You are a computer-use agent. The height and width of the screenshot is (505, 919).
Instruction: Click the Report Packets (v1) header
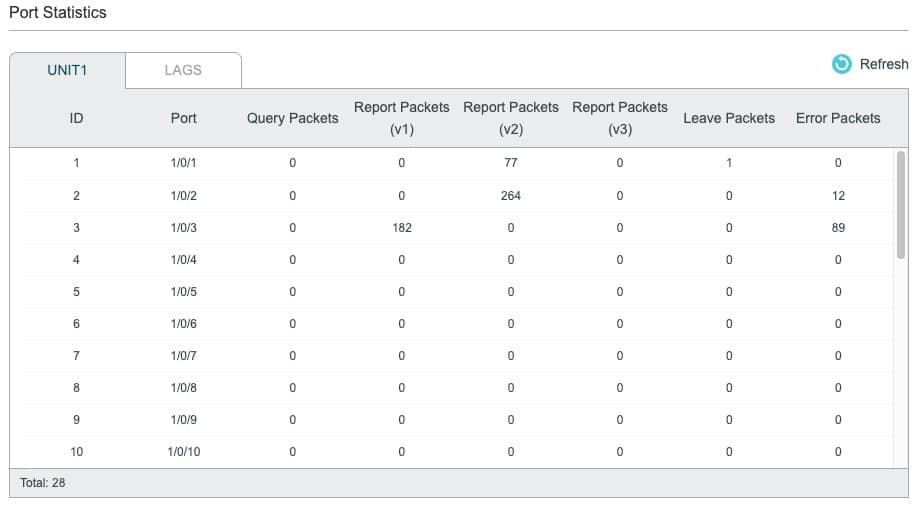pos(401,118)
